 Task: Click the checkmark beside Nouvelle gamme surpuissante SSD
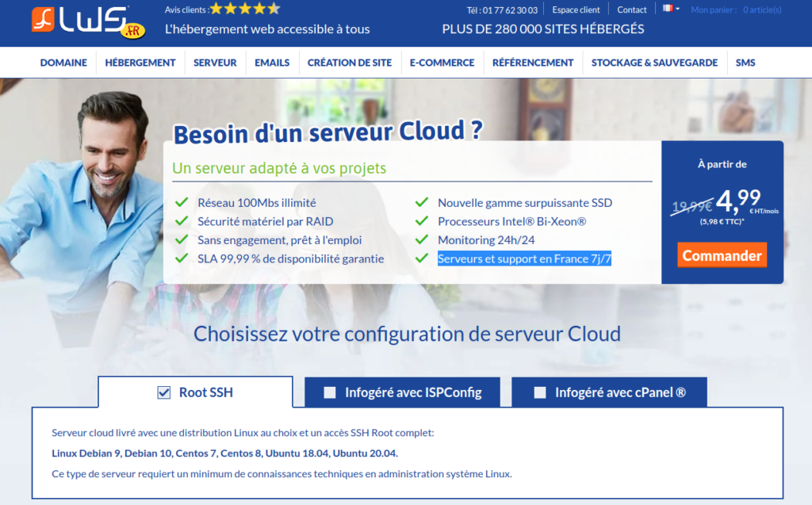click(x=422, y=202)
